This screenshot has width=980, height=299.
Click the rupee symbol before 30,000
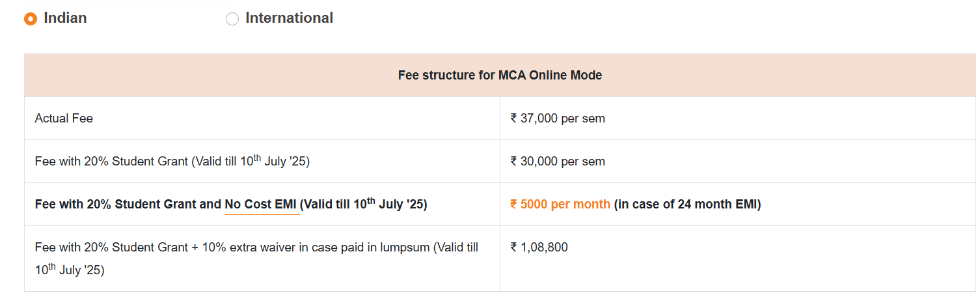pos(514,162)
